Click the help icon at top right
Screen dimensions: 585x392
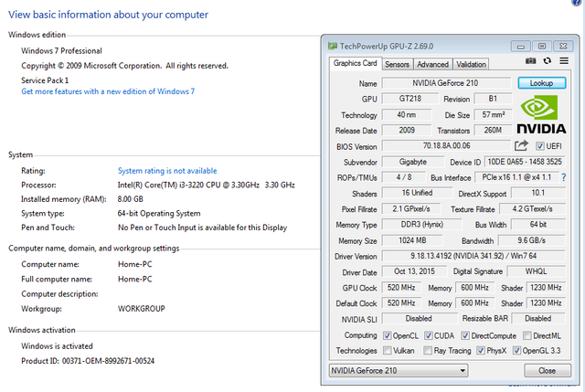tap(577, 2)
